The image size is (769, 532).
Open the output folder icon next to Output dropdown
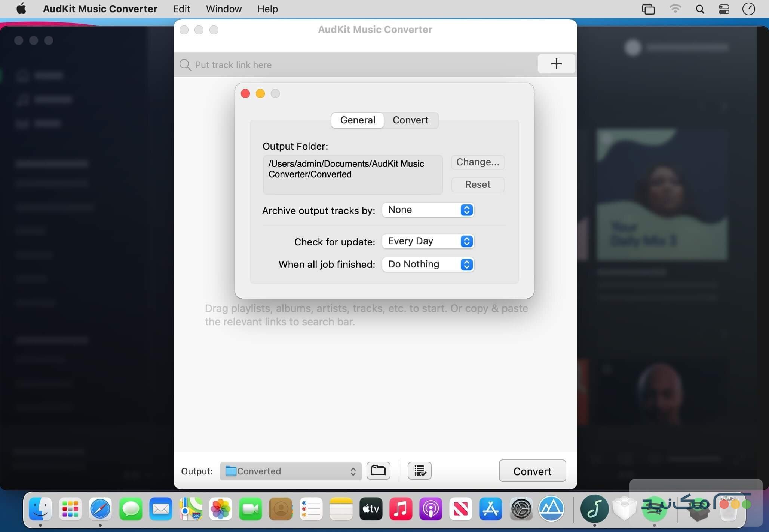379,471
